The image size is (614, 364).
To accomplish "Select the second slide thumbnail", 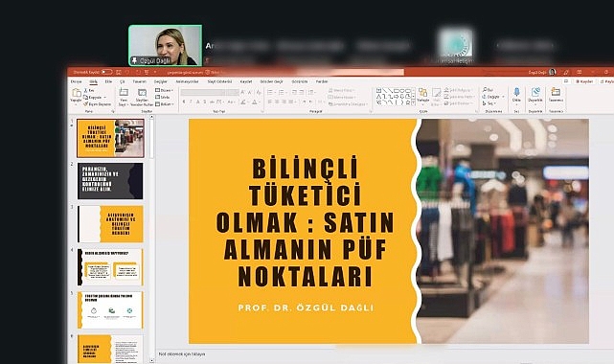I will pos(110,181).
